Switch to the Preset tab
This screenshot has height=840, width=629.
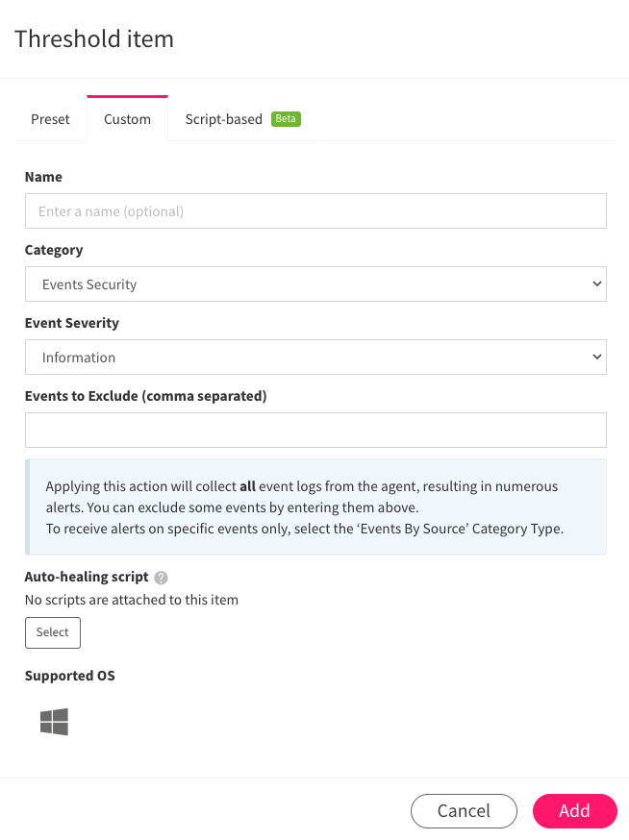click(50, 119)
